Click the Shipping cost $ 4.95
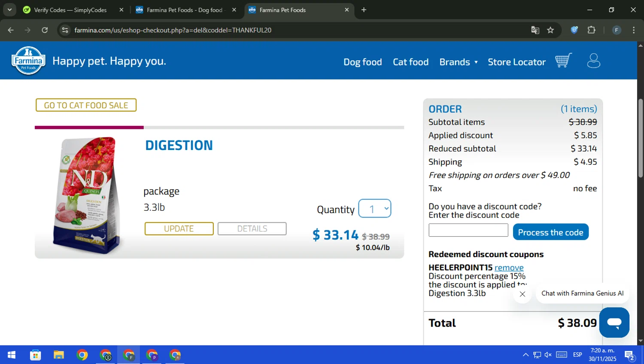 [x=585, y=162]
